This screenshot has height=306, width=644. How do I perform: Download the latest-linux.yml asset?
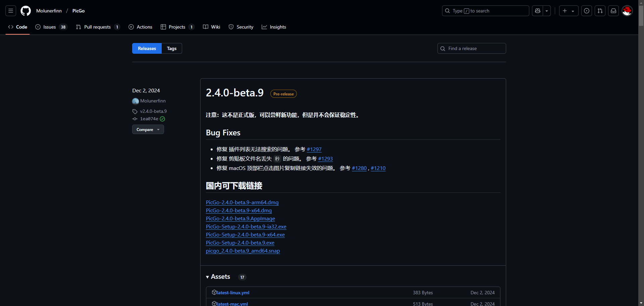(233, 293)
